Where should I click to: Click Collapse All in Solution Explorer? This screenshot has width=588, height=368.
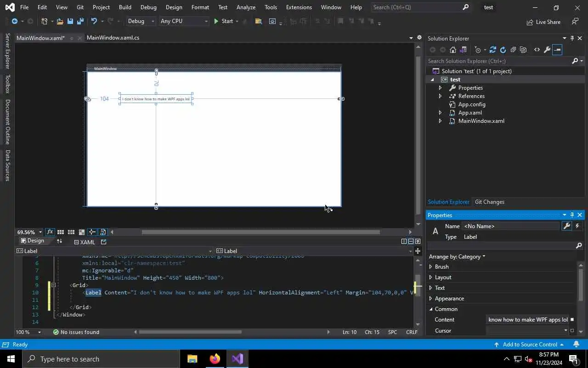point(513,50)
